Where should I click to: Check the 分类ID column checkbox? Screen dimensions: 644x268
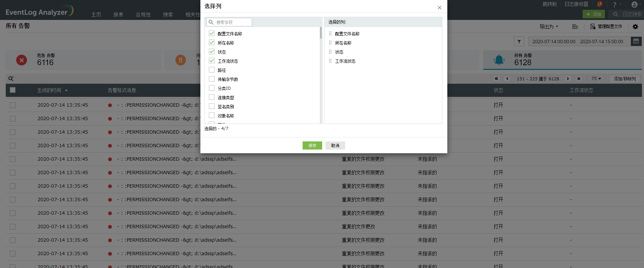point(212,88)
